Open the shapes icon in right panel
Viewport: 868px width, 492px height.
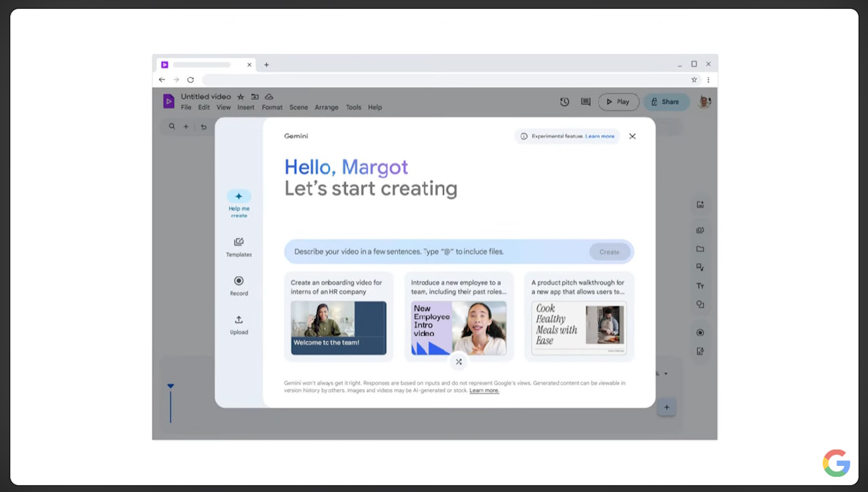(x=700, y=304)
